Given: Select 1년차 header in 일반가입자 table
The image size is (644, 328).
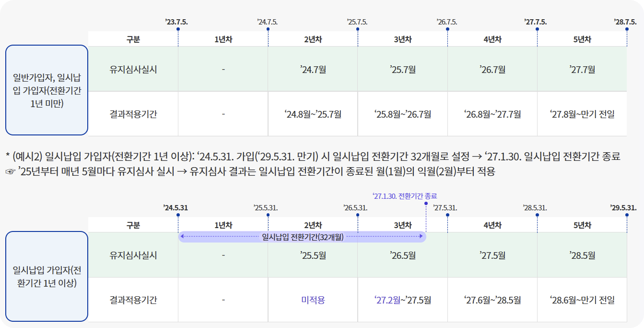Looking at the screenshot, I should tap(223, 39).
